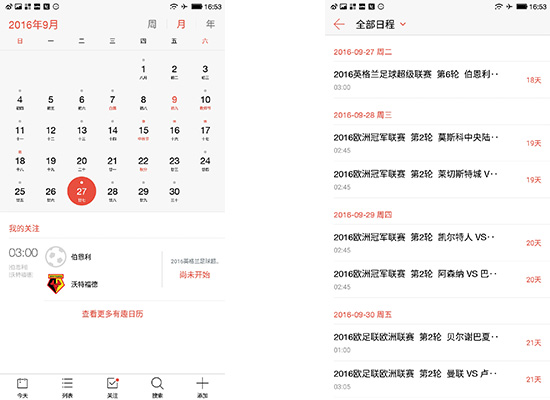
Task: Tap the plus icon to add event
Action: [202, 383]
